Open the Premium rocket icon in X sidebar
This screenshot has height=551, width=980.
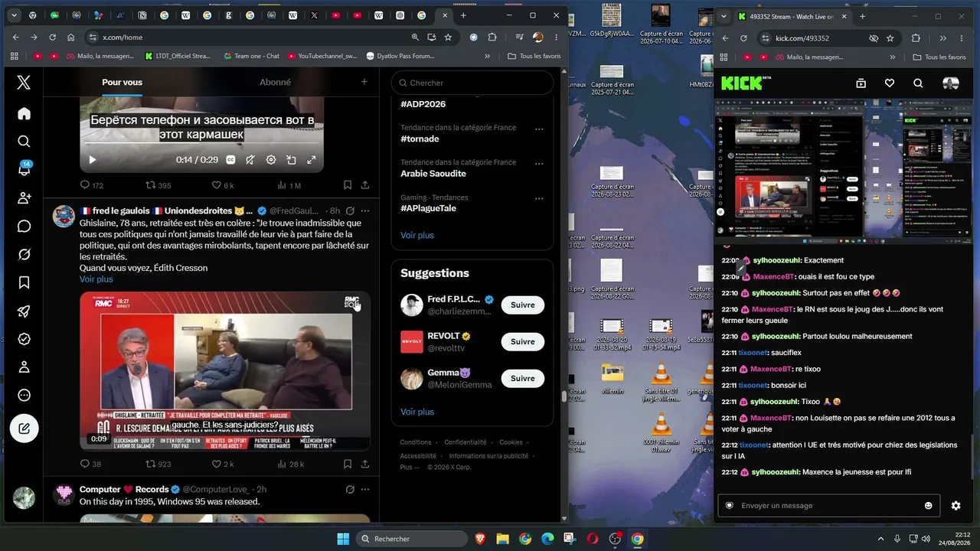(x=24, y=311)
